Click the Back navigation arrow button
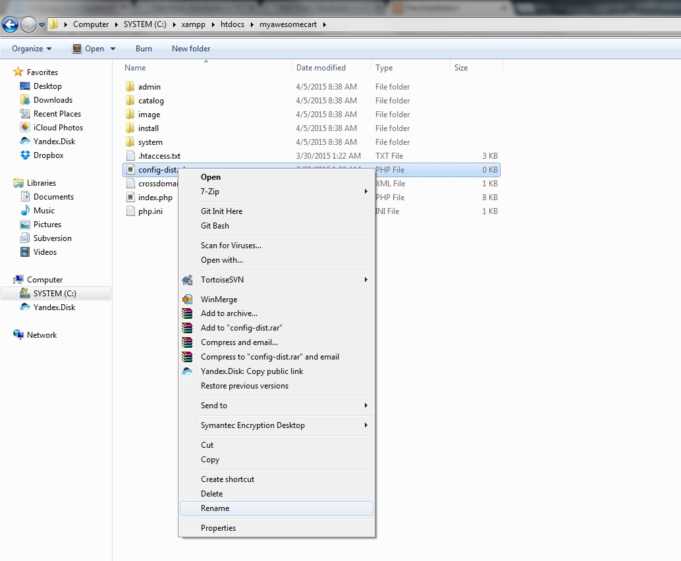681x561 pixels. pos(11,24)
